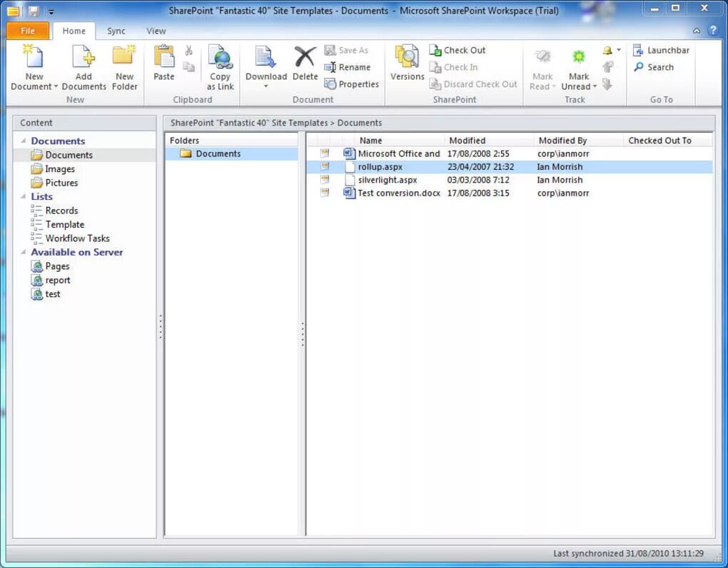Image resolution: width=728 pixels, height=568 pixels.
Task: Switch to the Sync tab
Action: point(116,31)
